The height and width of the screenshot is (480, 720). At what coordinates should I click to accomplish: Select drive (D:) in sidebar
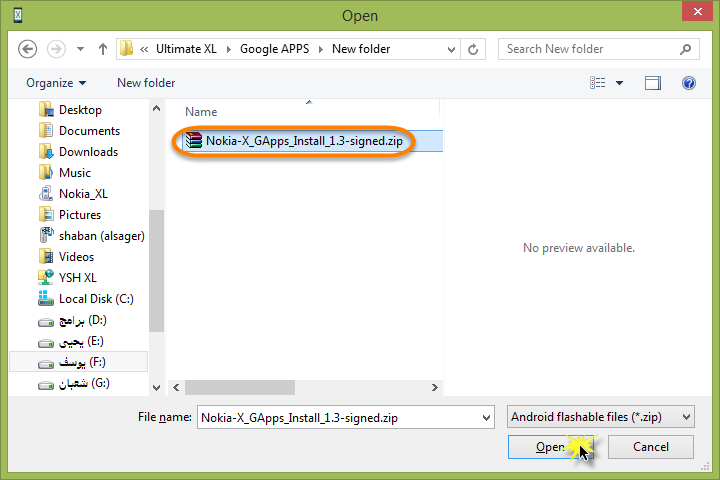83,320
